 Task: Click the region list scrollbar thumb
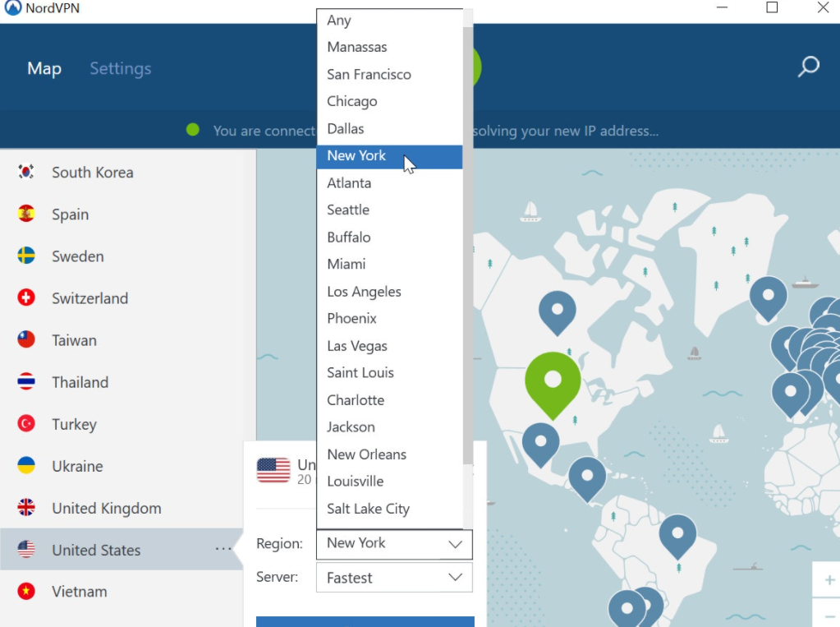(468, 246)
